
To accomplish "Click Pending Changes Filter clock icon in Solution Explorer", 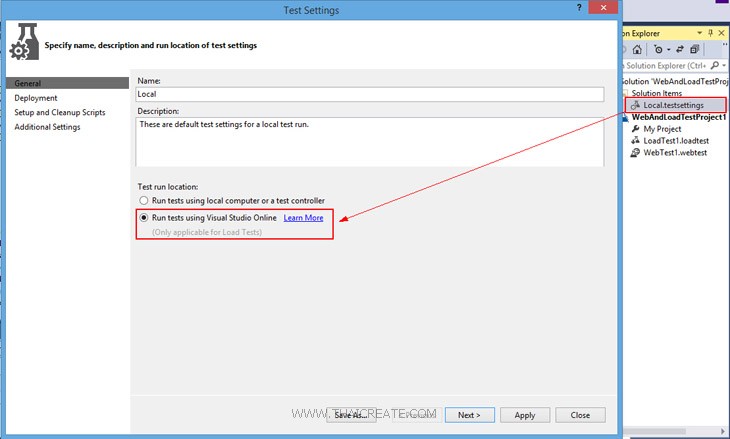I will coord(658,49).
